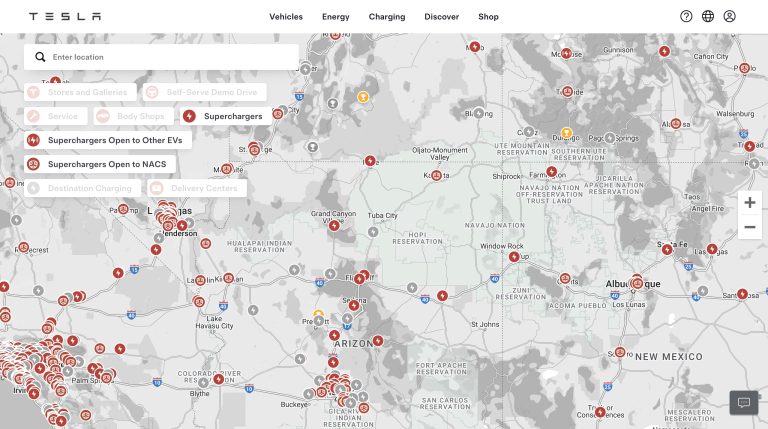Select the Supercharger pin at Mesquite

click(x=226, y=169)
